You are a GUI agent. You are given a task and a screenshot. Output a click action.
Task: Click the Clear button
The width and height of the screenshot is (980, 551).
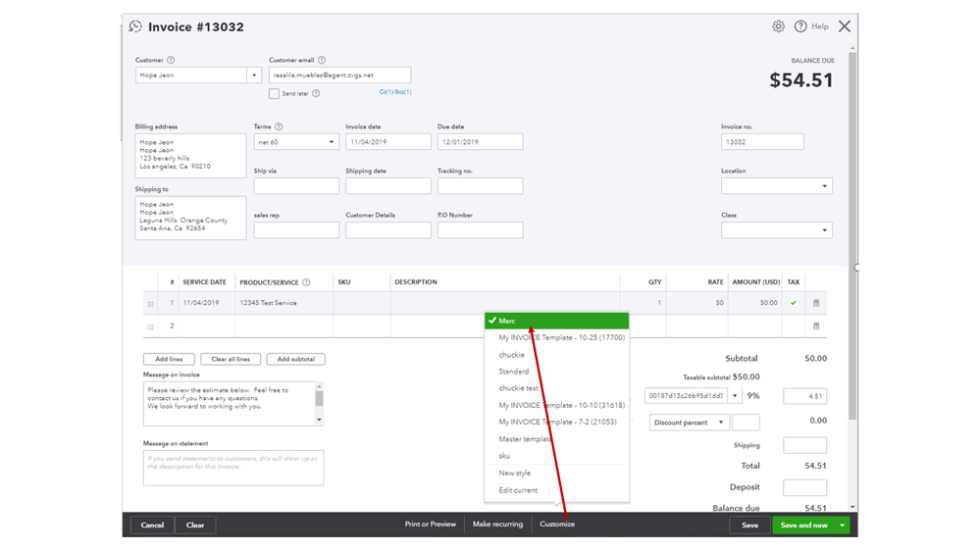[195, 526]
